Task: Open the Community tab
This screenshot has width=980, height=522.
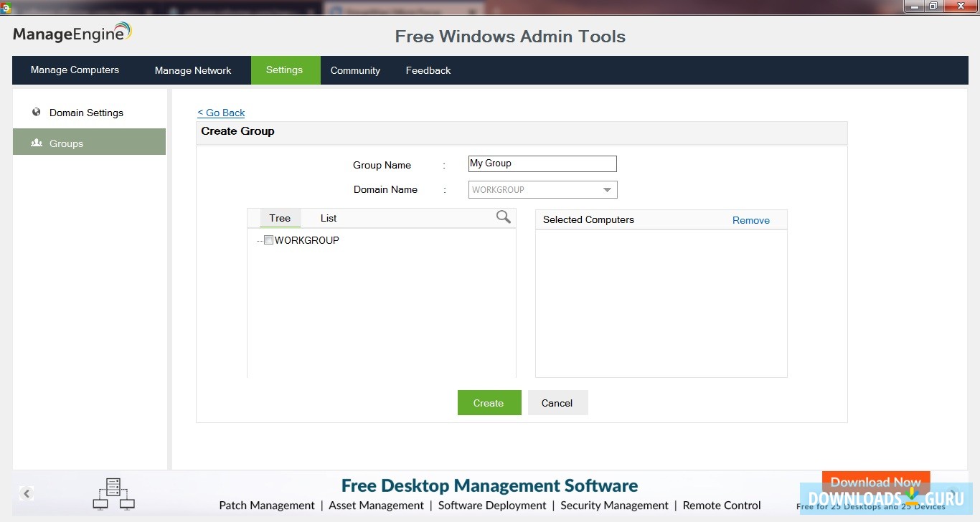Action: [x=355, y=70]
